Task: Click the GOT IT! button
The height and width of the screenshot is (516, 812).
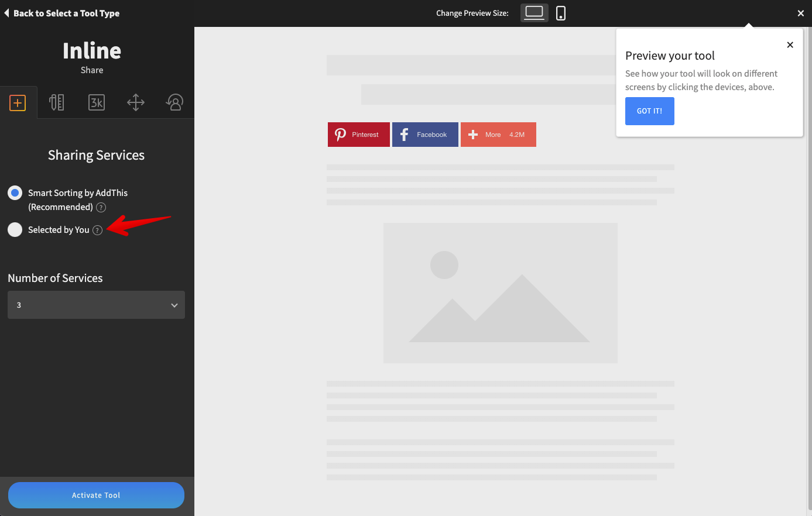Action: tap(650, 111)
